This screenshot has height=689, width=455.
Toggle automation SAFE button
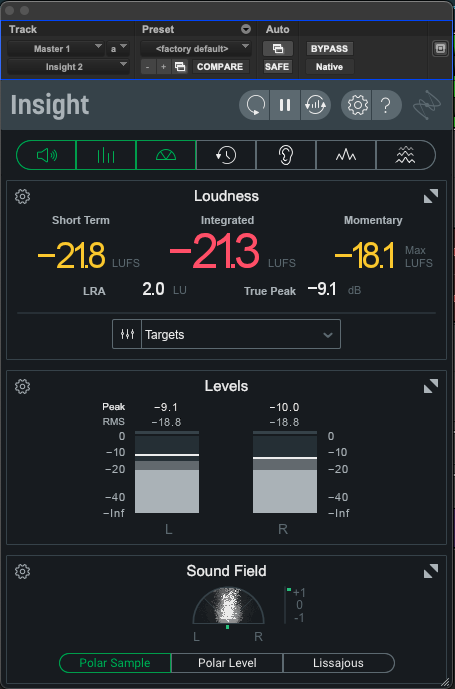point(277,67)
